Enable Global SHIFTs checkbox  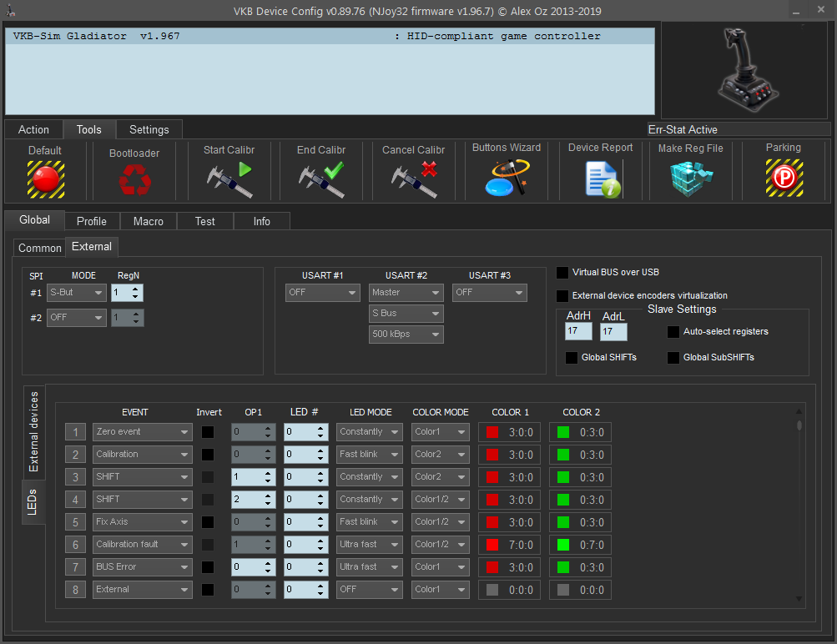[572, 358]
